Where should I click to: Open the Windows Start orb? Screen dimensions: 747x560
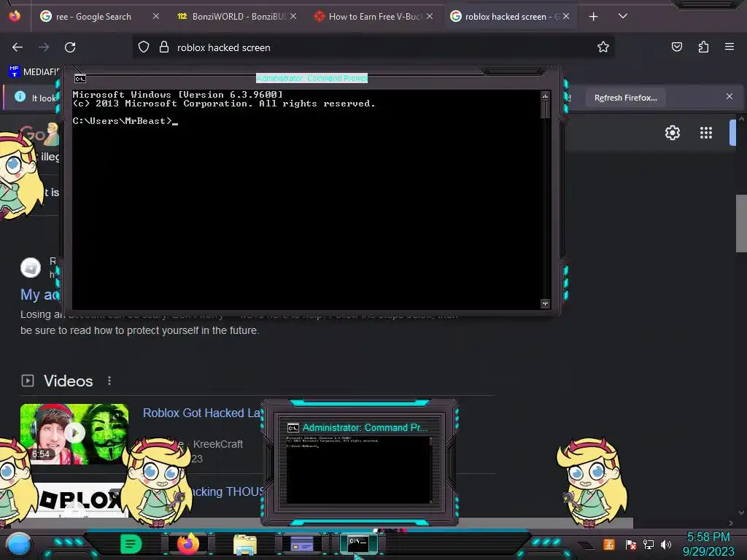click(19, 545)
